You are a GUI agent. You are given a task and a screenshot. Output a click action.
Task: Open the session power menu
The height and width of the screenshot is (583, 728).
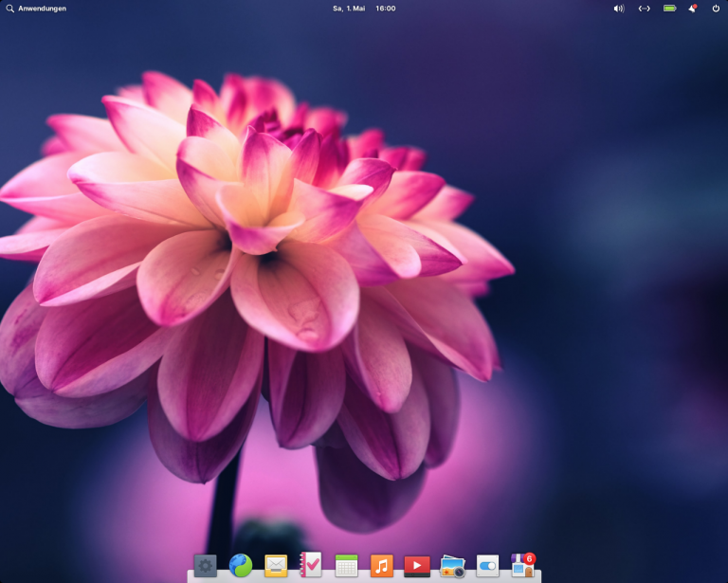pyautogui.click(x=716, y=9)
